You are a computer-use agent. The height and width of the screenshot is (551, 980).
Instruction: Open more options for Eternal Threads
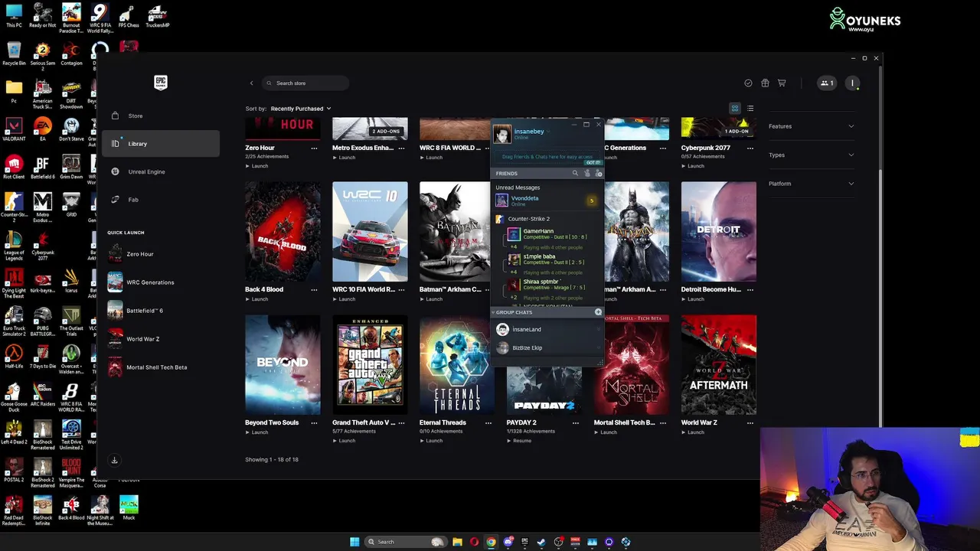coord(488,423)
